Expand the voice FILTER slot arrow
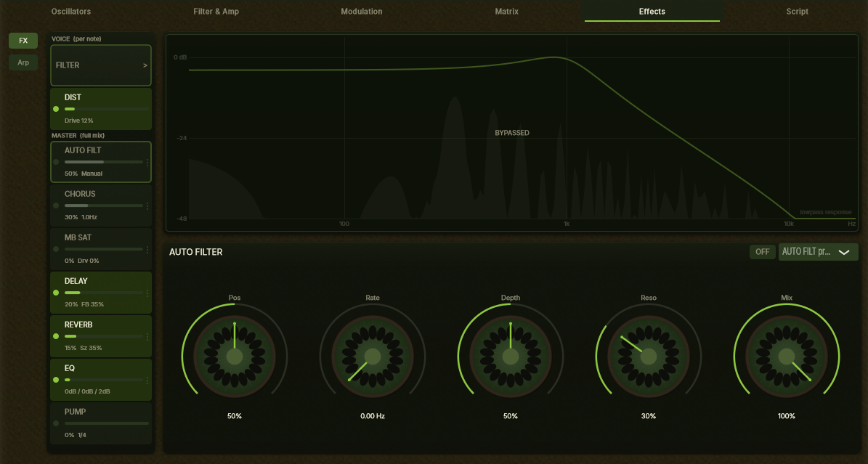This screenshot has width=868, height=464. [145, 65]
